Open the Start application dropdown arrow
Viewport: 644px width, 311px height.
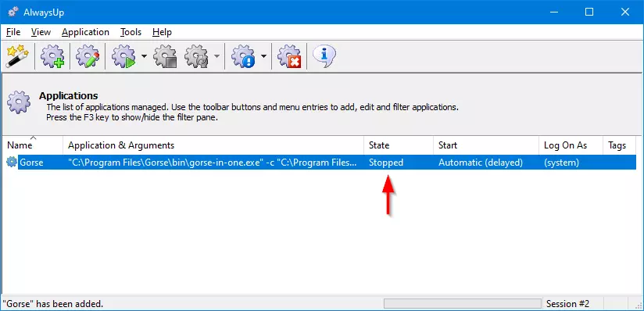point(144,57)
